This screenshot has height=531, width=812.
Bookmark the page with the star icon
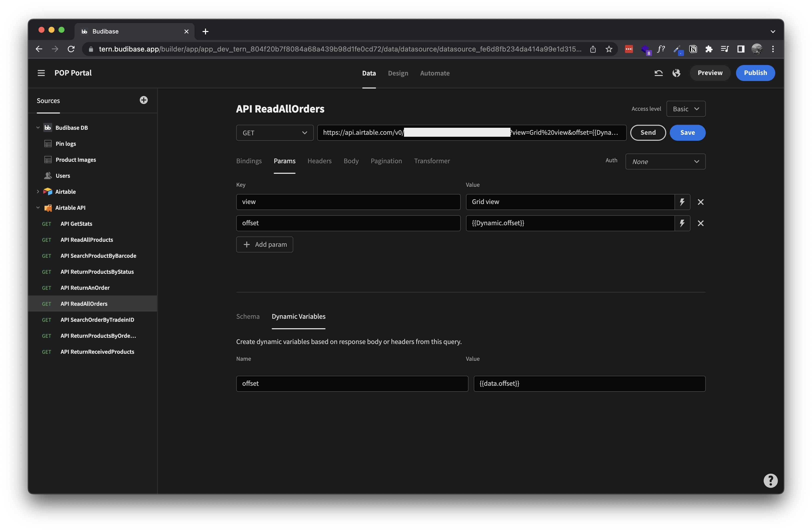pos(609,49)
